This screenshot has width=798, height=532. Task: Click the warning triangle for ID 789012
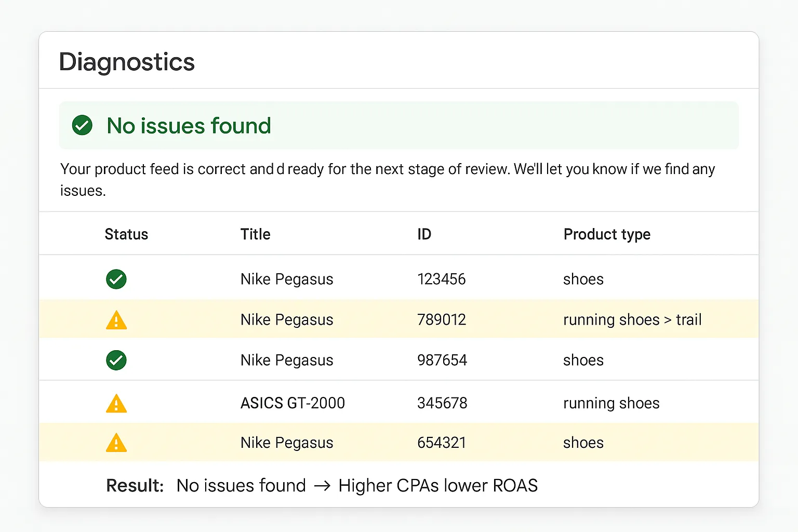[116, 320]
